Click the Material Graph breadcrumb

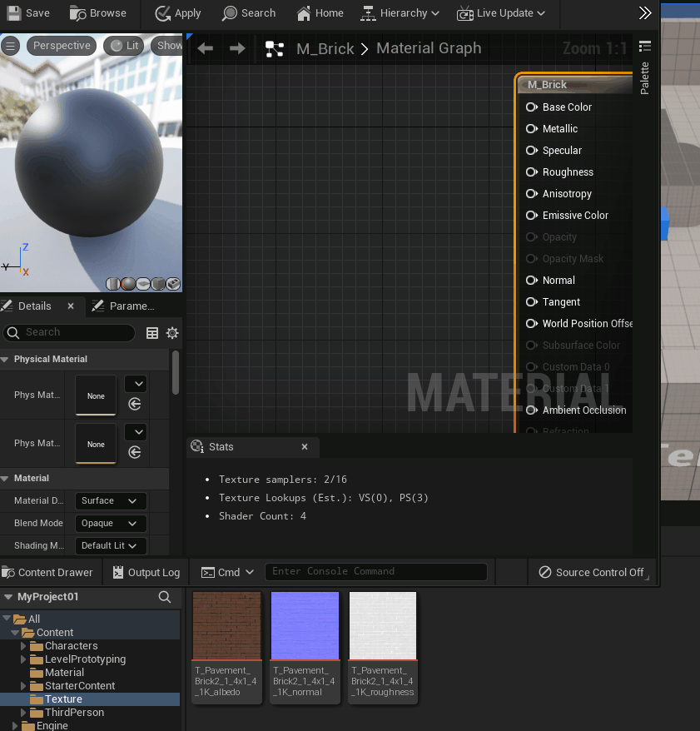pos(429,48)
